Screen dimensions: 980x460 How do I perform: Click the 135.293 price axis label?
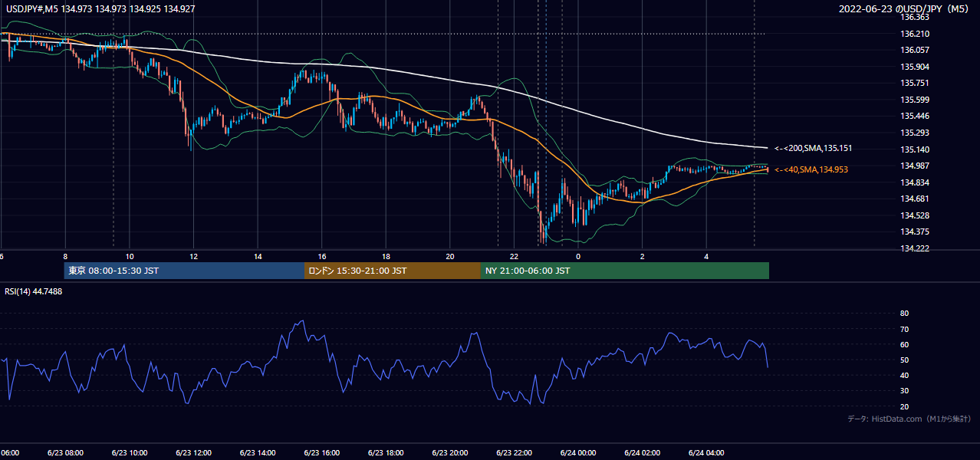tap(915, 133)
